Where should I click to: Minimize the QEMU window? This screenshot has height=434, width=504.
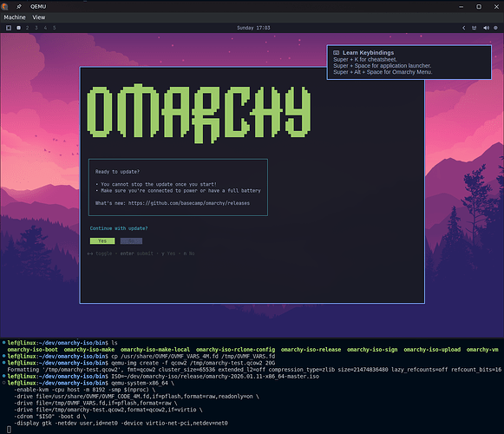[x=461, y=7]
